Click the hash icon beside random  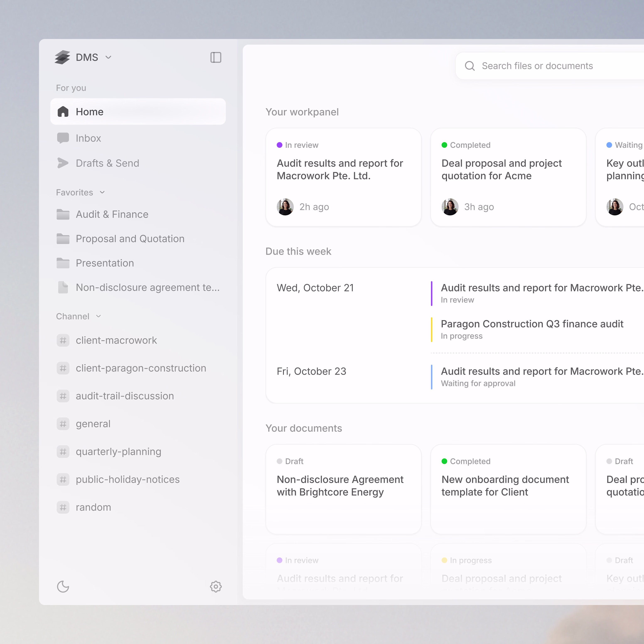click(63, 507)
